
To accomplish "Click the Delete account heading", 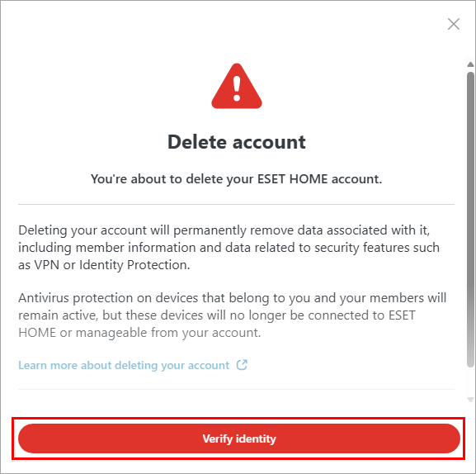I will click(x=237, y=142).
